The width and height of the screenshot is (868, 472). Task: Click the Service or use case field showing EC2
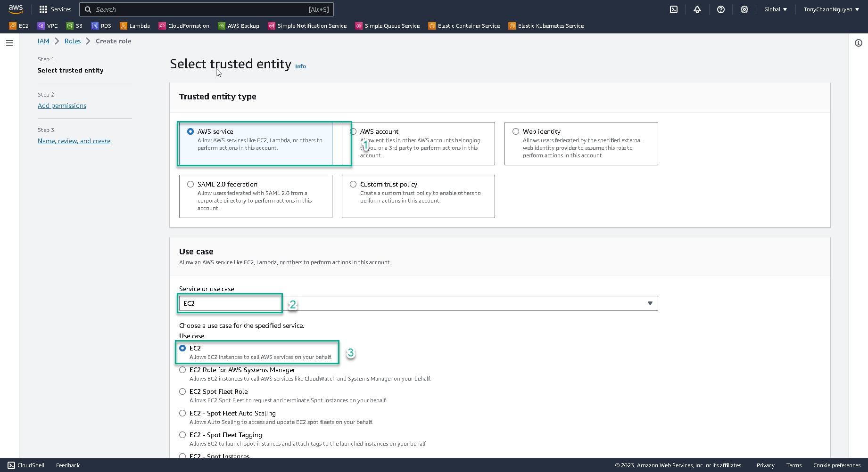click(x=419, y=303)
